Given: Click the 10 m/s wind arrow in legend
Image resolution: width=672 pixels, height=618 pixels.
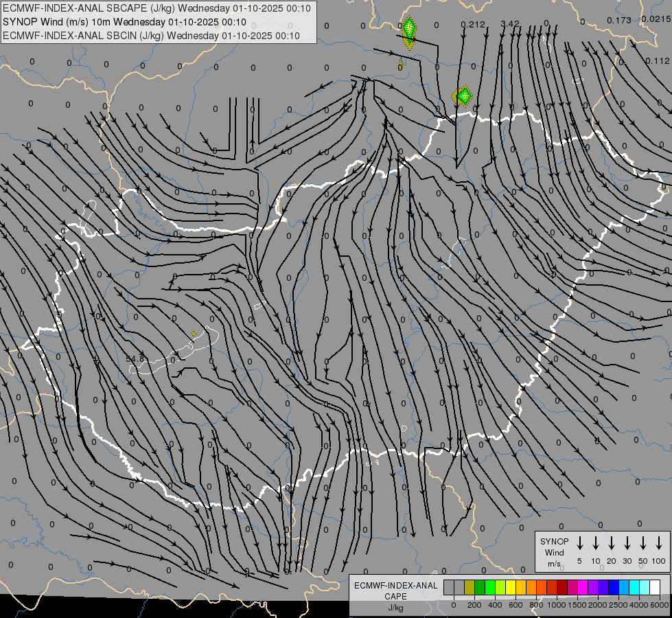Looking at the screenshot, I should point(596,543).
